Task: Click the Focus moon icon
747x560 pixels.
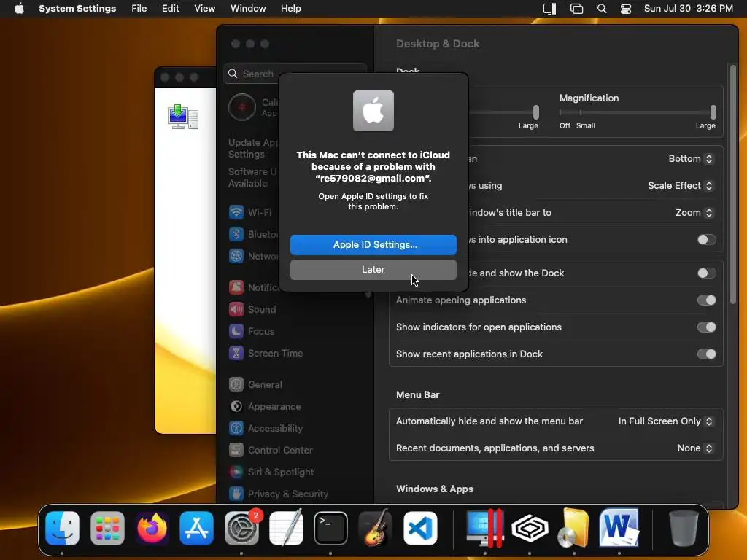Action: tap(236, 331)
